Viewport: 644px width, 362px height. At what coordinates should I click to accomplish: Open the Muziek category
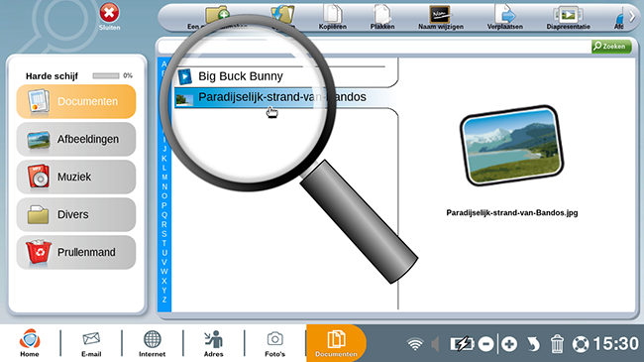(76, 177)
